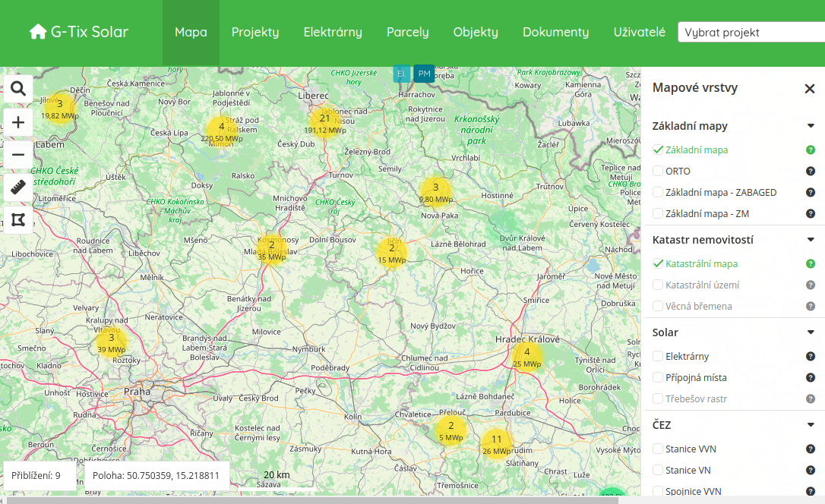This screenshot has width=825, height=504.
Task: Click the Přiblížení: 9 zoom level text
Action: [x=36, y=476]
